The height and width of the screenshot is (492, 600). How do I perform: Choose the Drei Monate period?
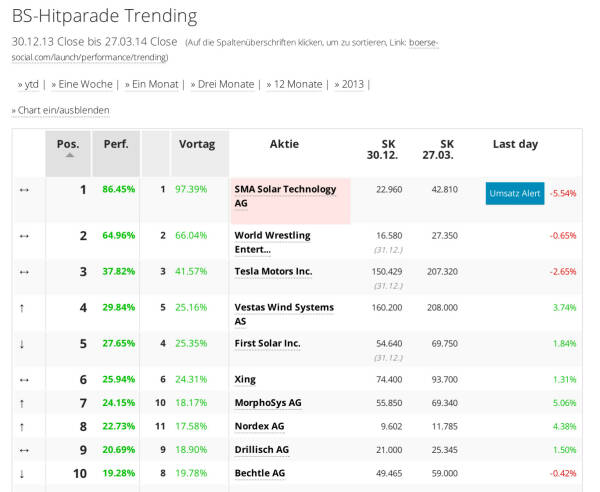(x=225, y=84)
